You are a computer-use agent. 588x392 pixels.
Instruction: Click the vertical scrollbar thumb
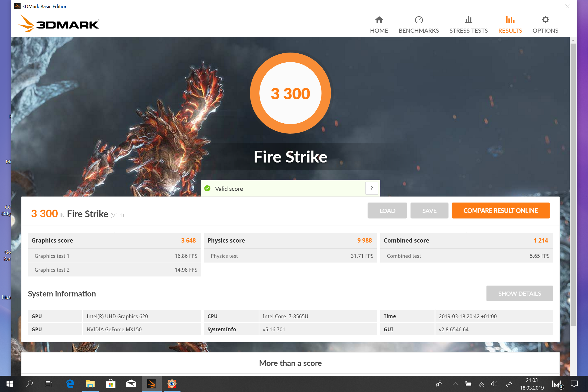coord(573,184)
